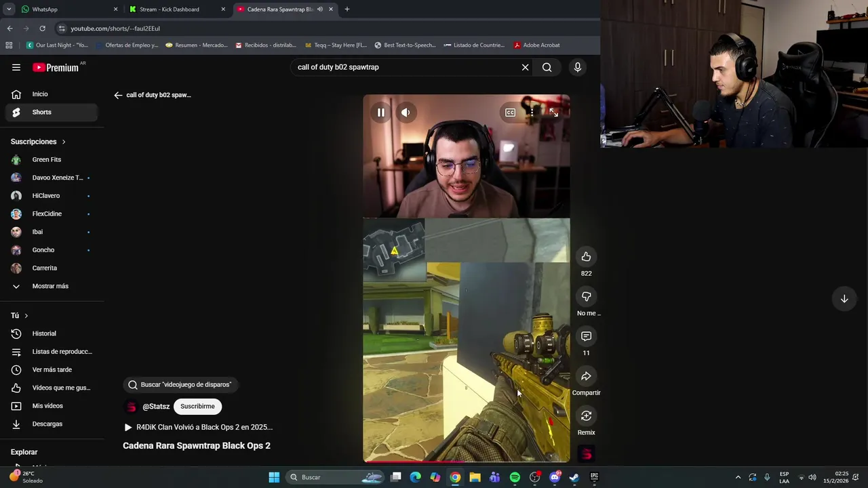Viewport: 868px width, 488px height.
Task: Go to the next Short with down arrow
Action: click(x=844, y=299)
